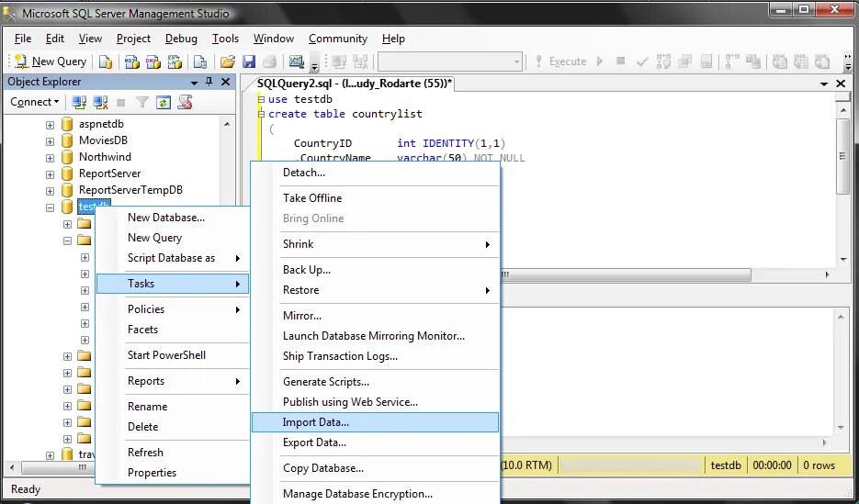859x504 pixels.
Task: Choose Back Up... in the Tasks submenu
Action: (375, 270)
